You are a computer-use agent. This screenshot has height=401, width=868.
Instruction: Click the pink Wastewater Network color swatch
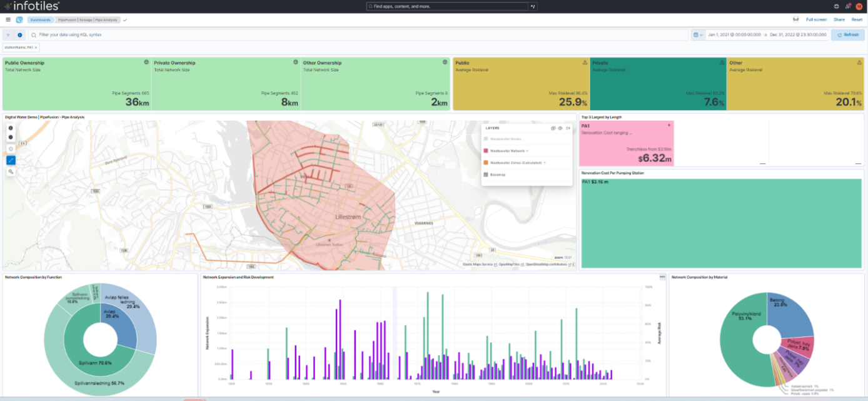486,151
